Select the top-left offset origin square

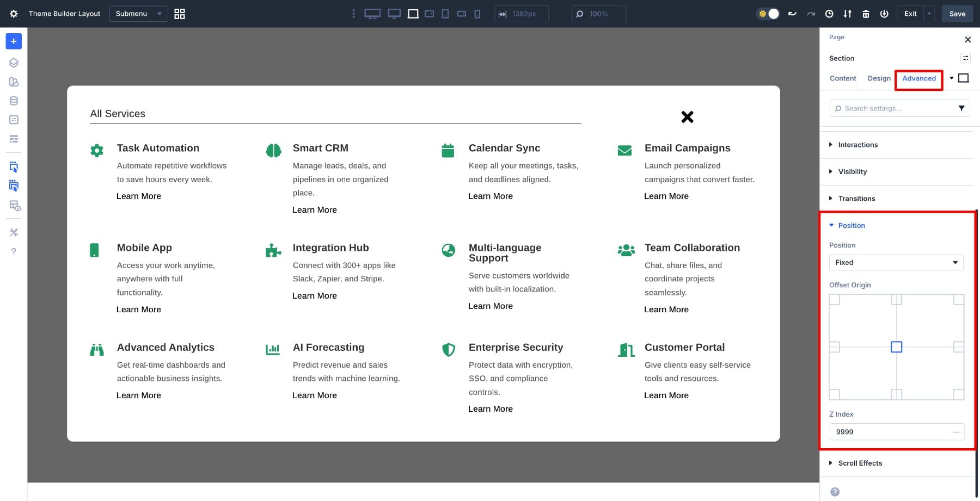835,300
